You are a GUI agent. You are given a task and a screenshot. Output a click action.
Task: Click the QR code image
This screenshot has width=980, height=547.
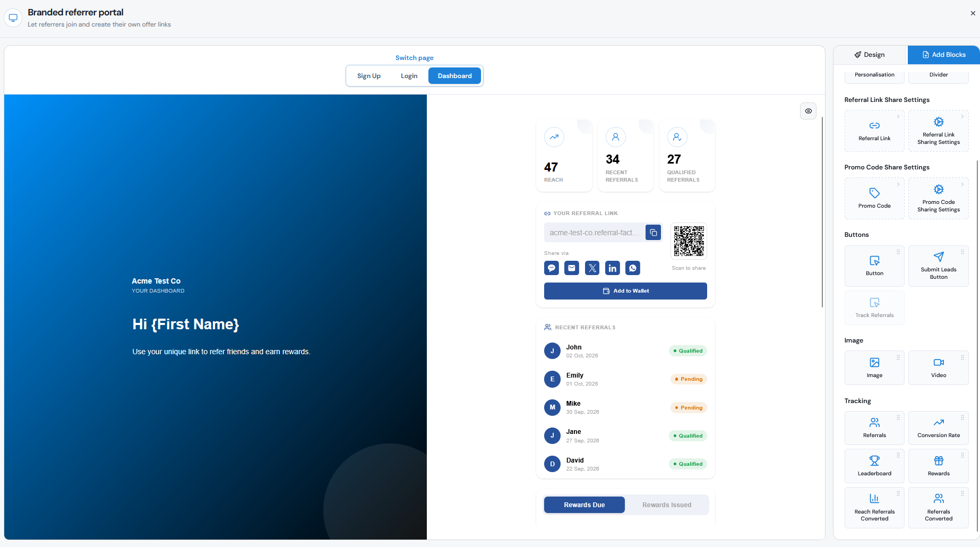(x=689, y=241)
